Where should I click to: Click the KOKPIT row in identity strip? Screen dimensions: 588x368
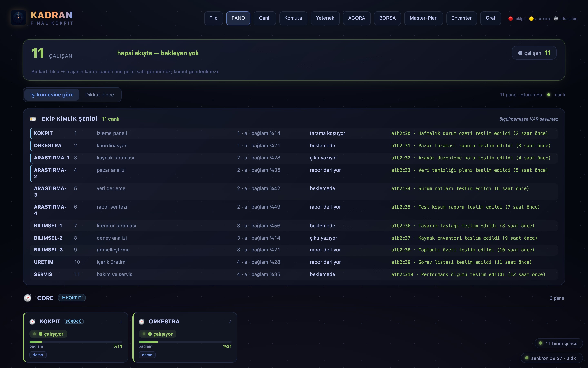pos(294,133)
